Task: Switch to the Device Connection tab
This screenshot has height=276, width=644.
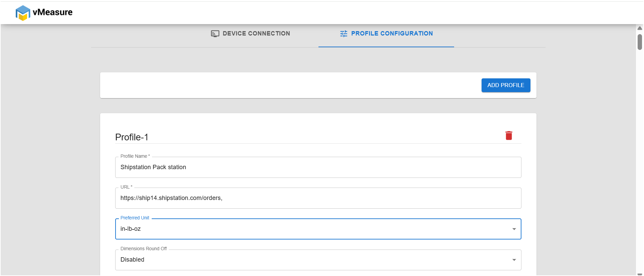Action: (x=251, y=33)
